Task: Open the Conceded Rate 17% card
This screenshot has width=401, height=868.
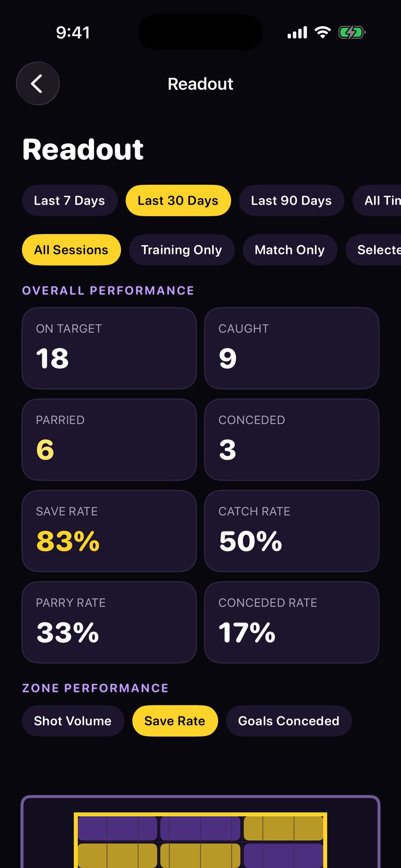Action: 292,622
